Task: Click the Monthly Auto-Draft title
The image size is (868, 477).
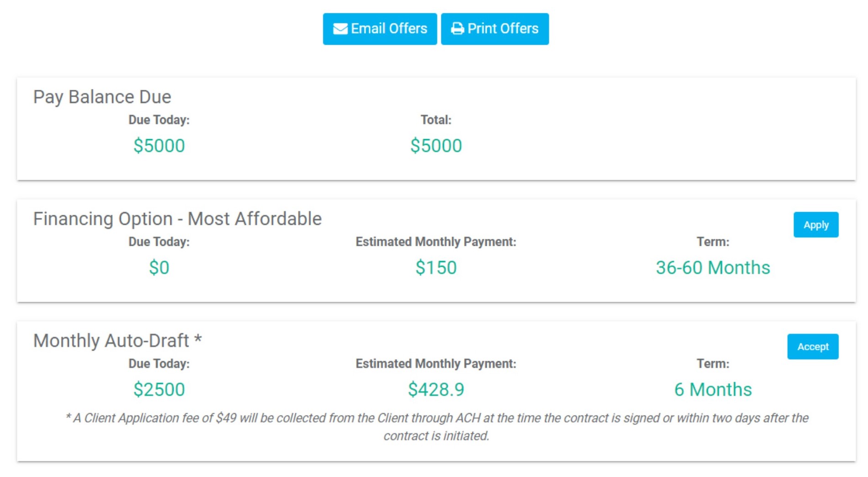Action: (117, 341)
